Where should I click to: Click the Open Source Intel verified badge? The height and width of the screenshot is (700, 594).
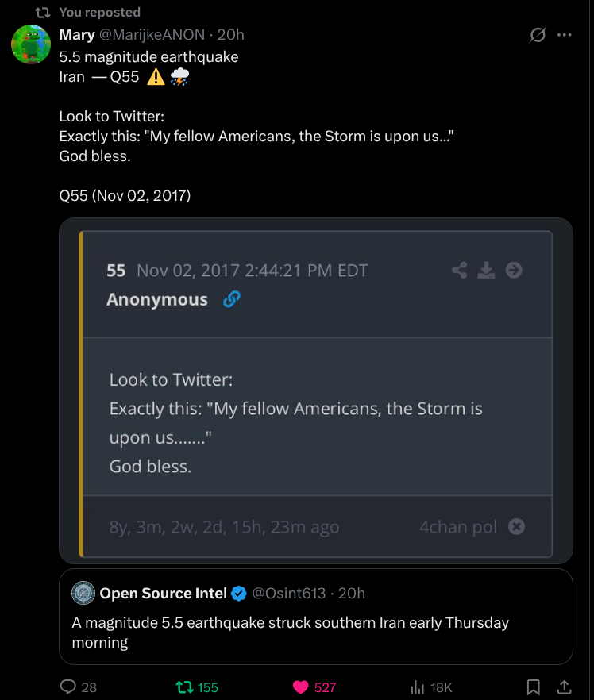(239, 593)
